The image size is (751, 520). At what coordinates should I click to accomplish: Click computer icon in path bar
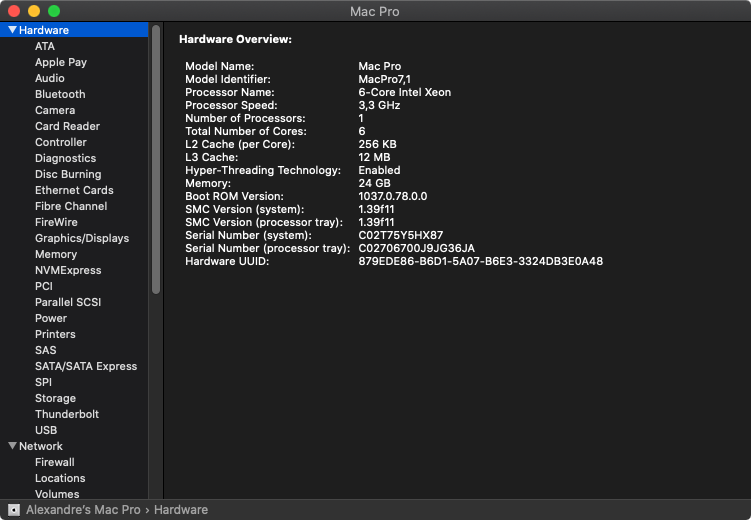pyautogui.click(x=14, y=510)
